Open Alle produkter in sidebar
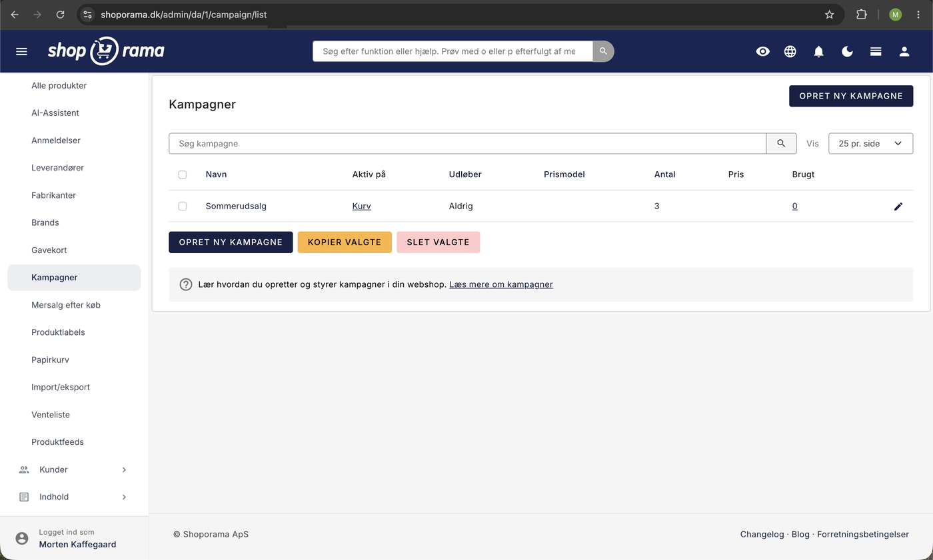 point(59,85)
